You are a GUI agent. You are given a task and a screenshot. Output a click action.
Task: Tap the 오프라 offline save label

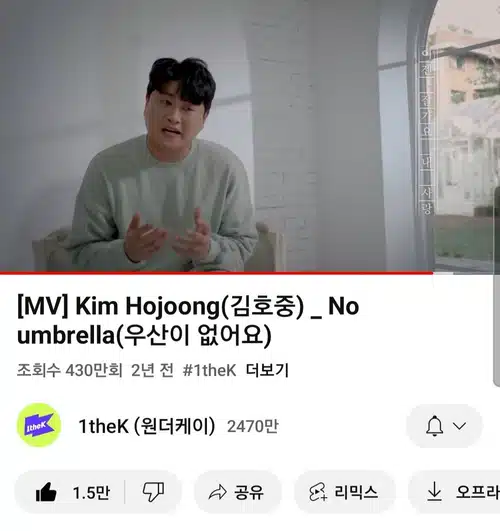478,492
